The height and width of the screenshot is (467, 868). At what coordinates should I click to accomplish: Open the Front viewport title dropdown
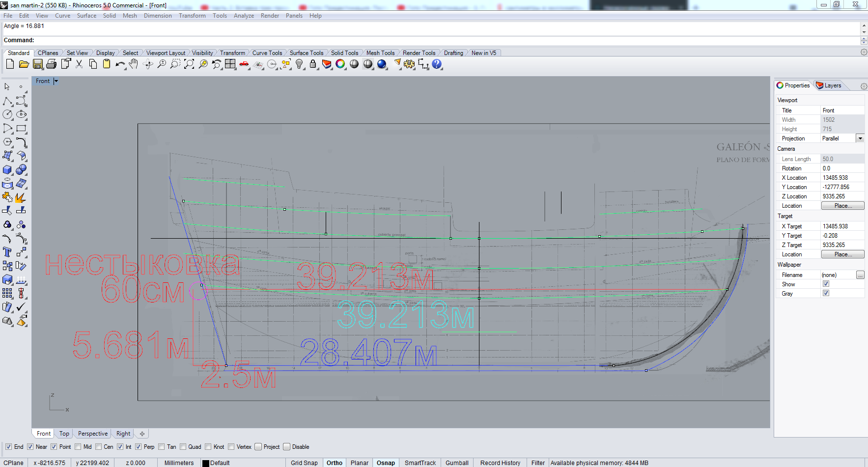(x=56, y=81)
